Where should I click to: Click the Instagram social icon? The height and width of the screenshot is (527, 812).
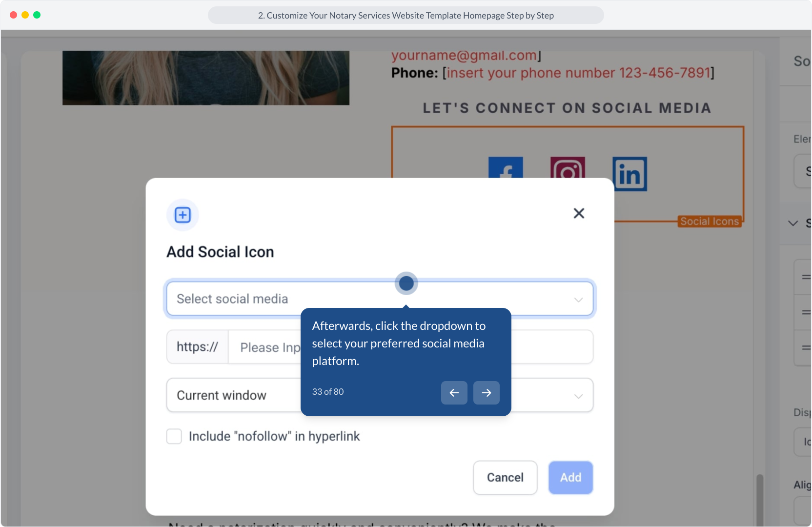(568, 167)
